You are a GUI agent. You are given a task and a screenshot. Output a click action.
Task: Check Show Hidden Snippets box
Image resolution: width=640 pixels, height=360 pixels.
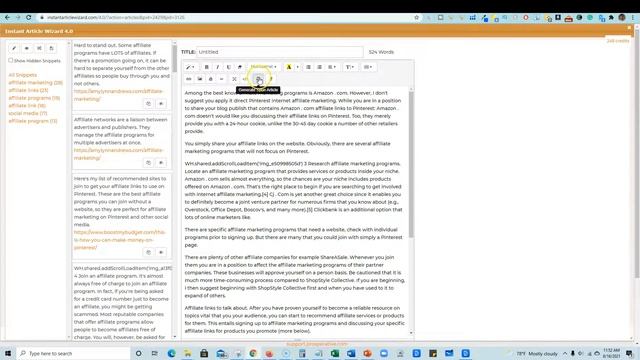(x=11, y=60)
